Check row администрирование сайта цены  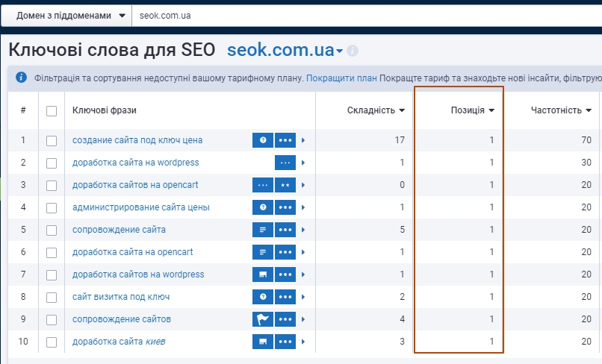coord(52,208)
